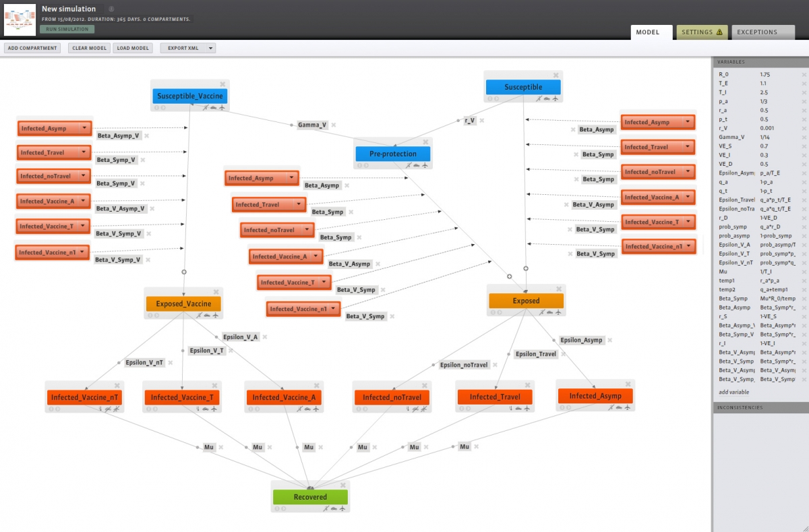Toggle first circle indicator on Recovered box
The width and height of the screenshot is (809, 532).
point(277,508)
